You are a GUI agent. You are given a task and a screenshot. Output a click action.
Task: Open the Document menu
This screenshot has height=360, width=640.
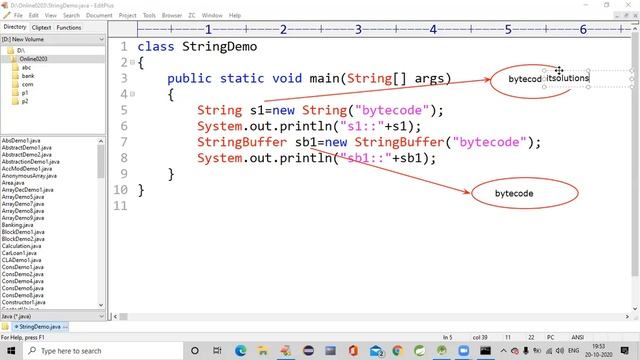99,16
